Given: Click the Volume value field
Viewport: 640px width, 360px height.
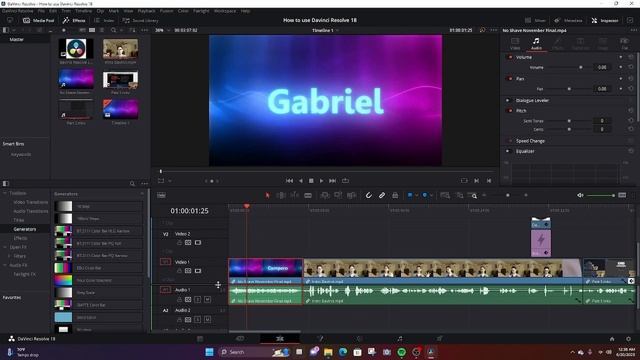Looking at the screenshot, I should coord(602,67).
